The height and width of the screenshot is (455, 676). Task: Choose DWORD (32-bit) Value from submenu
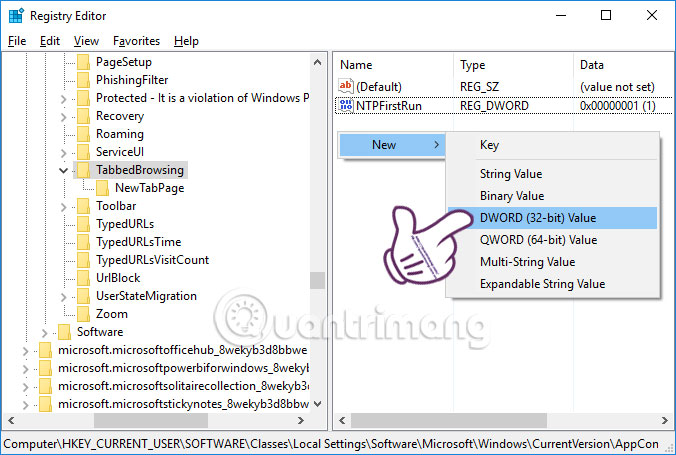(552, 218)
